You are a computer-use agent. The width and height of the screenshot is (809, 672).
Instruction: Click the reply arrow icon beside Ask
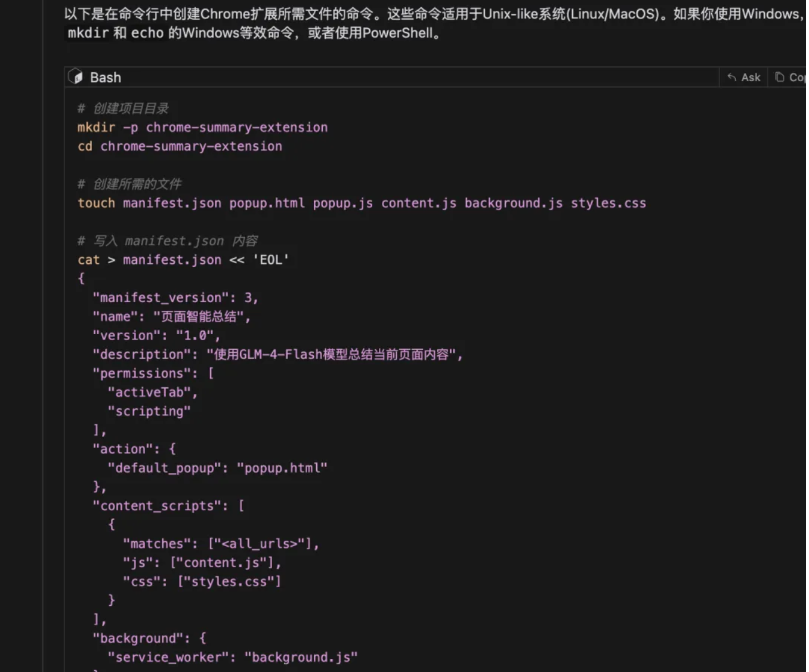tap(731, 77)
